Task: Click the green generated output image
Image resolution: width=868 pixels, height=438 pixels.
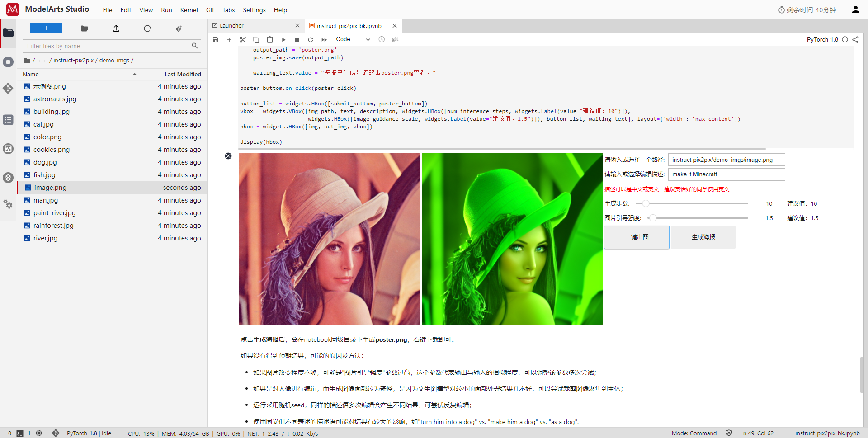Action: coord(512,239)
